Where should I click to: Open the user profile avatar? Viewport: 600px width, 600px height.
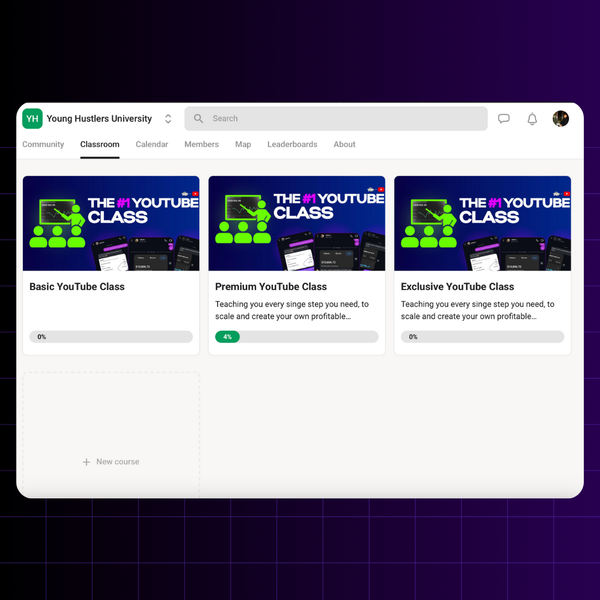[x=561, y=119]
